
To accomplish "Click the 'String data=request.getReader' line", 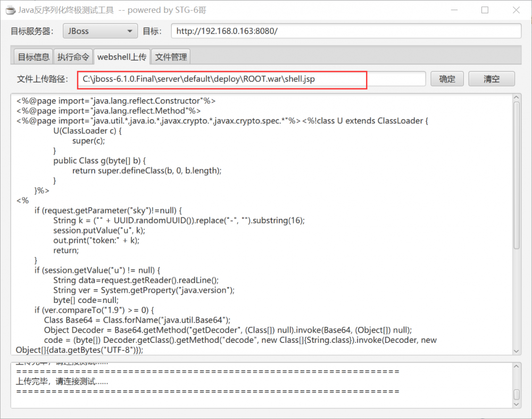I will tap(136, 280).
